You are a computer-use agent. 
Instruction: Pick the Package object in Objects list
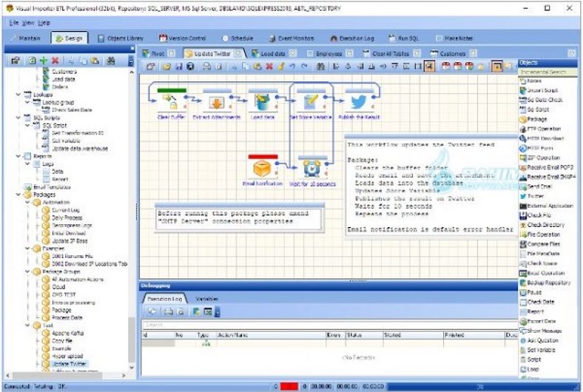click(533, 119)
